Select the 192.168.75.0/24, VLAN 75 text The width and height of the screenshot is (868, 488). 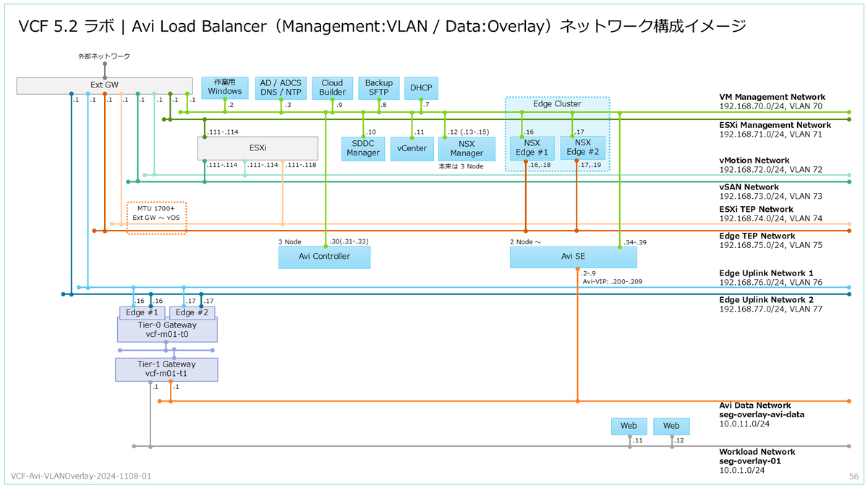pyautogui.click(x=770, y=245)
